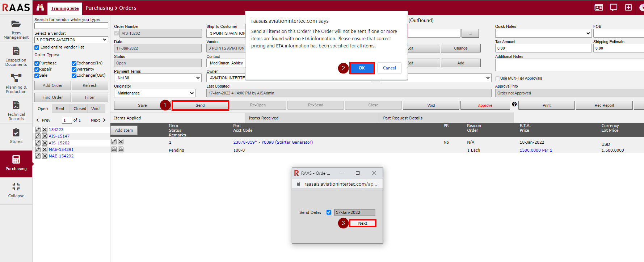The height and width of the screenshot is (262, 644).
Task: Open the Payment Terms dropdown
Action: coord(157,78)
